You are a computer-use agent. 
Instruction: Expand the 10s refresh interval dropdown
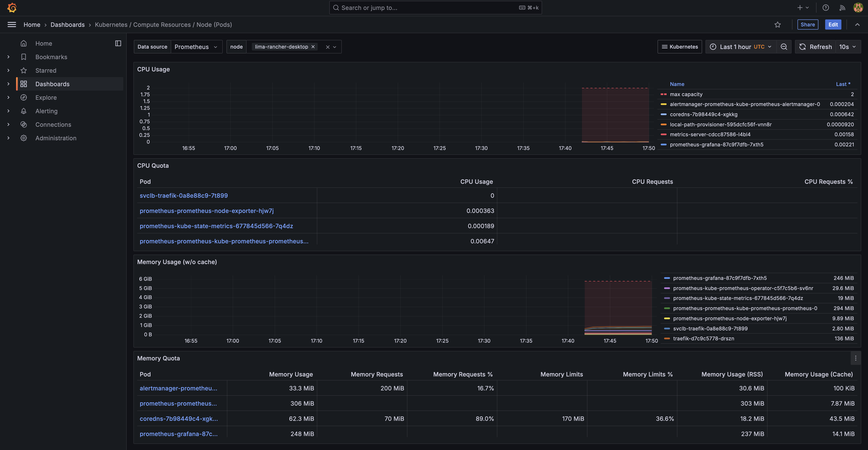[847, 47]
